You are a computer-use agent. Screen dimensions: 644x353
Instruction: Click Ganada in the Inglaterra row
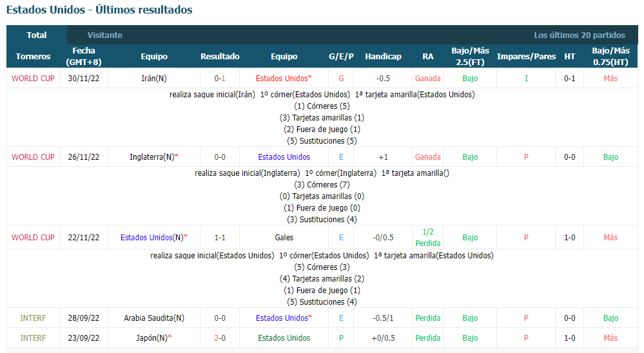pos(427,157)
